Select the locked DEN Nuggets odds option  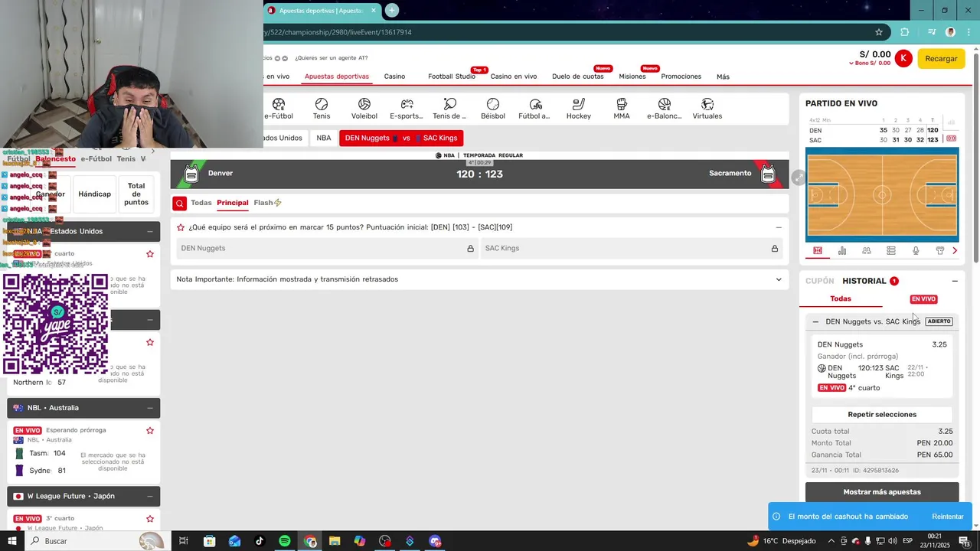[x=327, y=248]
